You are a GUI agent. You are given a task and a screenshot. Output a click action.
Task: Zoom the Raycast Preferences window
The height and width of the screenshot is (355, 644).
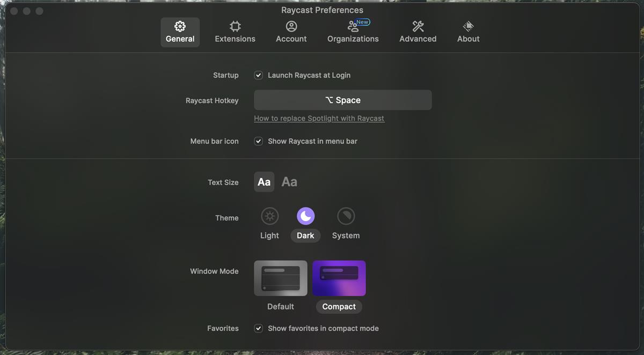click(39, 11)
